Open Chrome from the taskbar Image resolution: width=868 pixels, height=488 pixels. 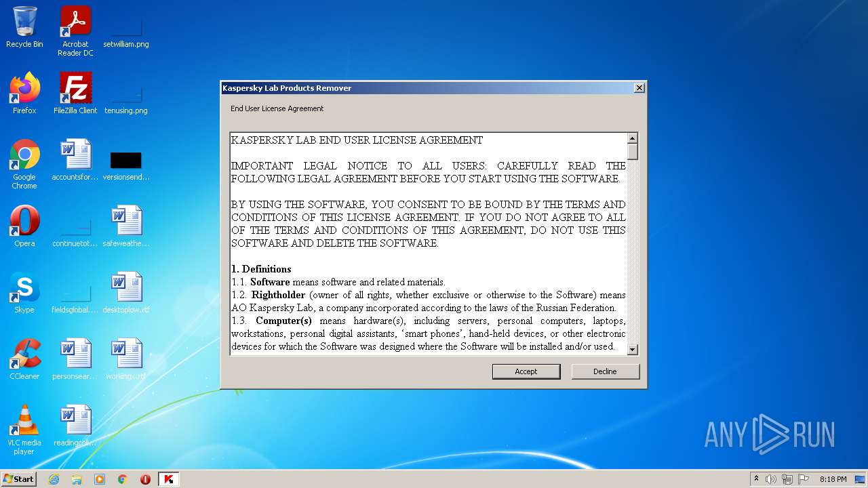pyautogui.click(x=123, y=479)
